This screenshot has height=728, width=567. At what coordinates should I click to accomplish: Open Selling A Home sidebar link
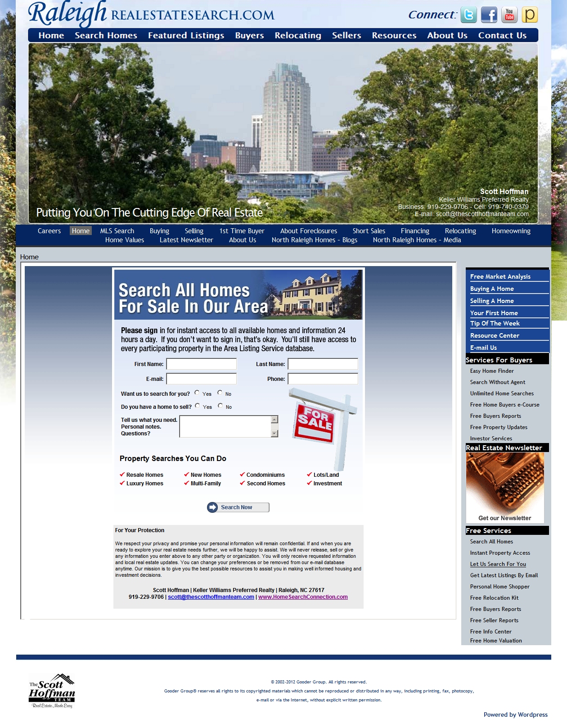[492, 301]
